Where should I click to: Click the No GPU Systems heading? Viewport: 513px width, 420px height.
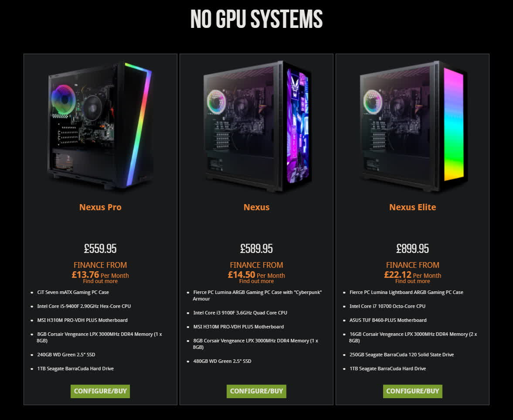(256, 19)
